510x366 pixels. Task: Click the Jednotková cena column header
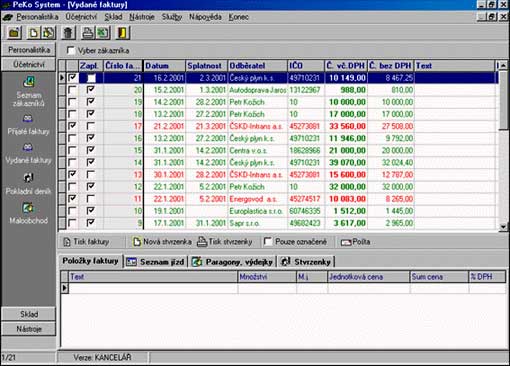tap(369, 277)
